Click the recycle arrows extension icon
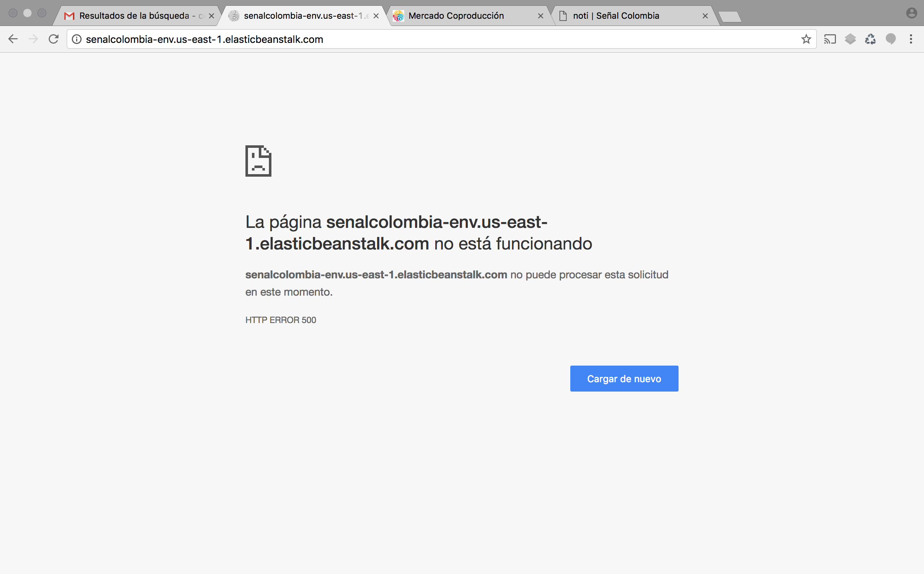Screen dimensions: 924x574 click(871, 39)
